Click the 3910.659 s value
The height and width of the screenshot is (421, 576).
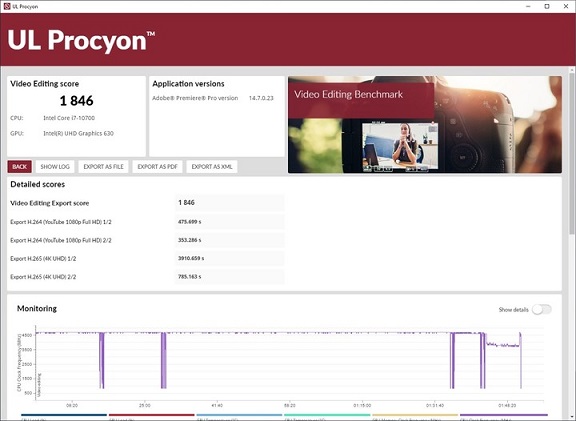(191, 258)
